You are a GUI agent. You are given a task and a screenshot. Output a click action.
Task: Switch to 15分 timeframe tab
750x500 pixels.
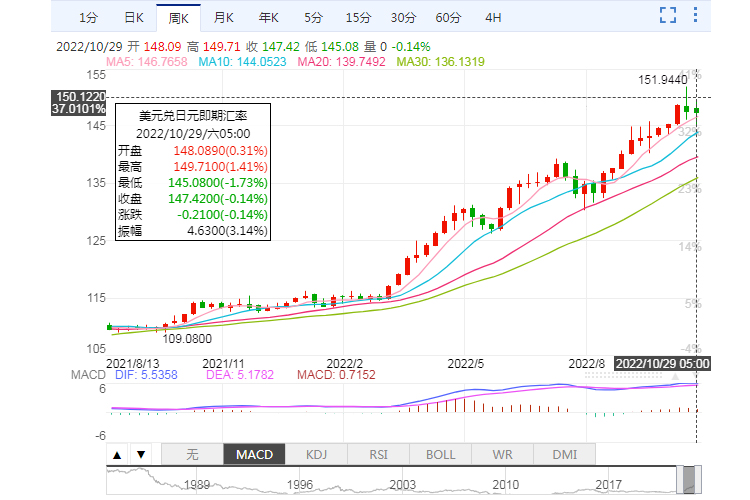pyautogui.click(x=358, y=18)
